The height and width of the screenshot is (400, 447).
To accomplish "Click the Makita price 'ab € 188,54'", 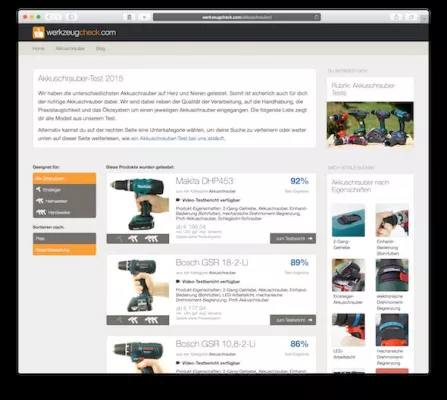I will [x=191, y=227].
